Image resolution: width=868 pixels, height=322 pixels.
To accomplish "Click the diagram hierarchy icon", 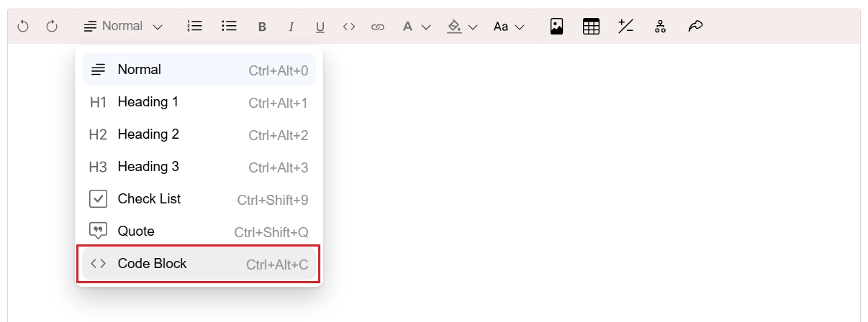I will pos(660,27).
